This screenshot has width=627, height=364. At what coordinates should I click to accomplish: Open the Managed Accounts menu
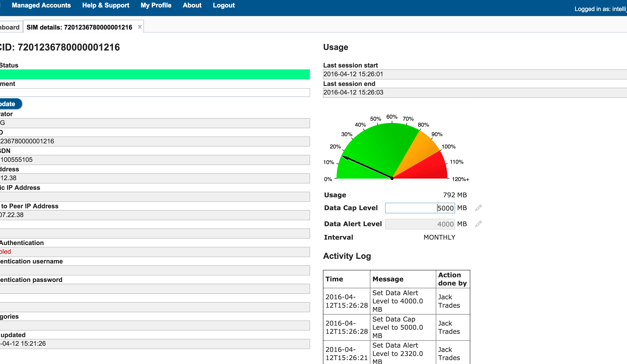pos(41,5)
